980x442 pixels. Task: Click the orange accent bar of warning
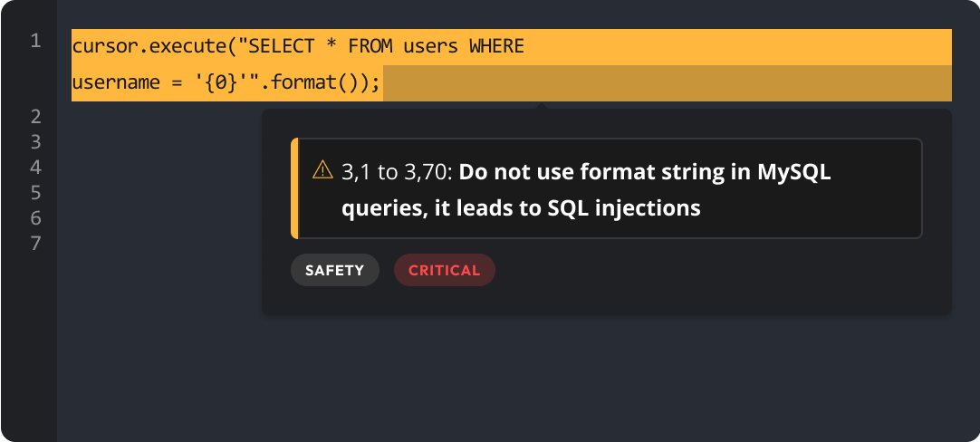coord(294,188)
